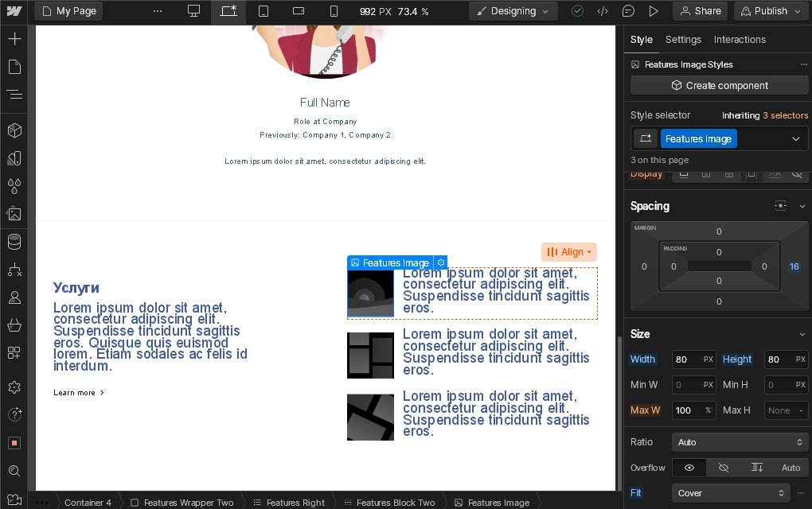Viewport: 812px width, 509px height.
Task: Open the Designing mode dropdown
Action: [x=513, y=11]
